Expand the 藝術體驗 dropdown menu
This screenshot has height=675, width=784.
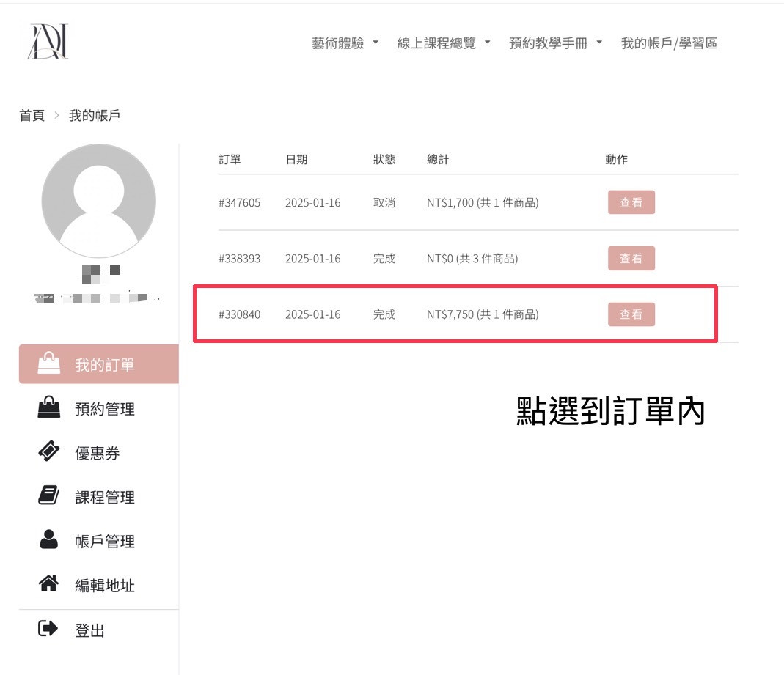(345, 43)
